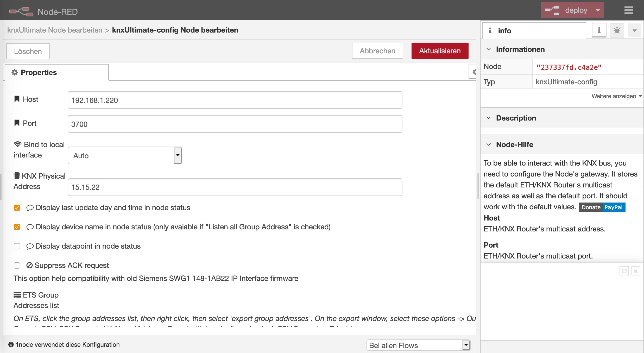This screenshot has width=644, height=353.
Task: Click the small i icon in the info tab label
Action: [x=490, y=31]
